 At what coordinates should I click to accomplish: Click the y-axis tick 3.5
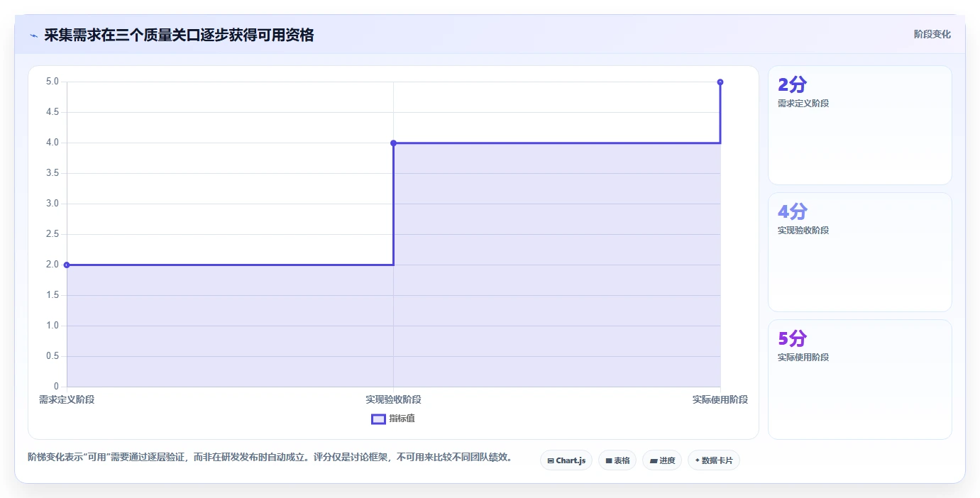tap(53, 173)
